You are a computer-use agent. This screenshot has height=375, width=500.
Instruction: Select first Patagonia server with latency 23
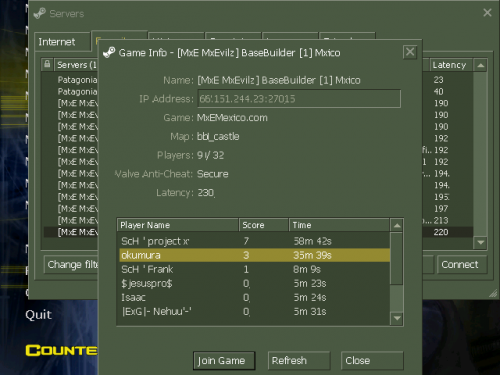(77, 80)
